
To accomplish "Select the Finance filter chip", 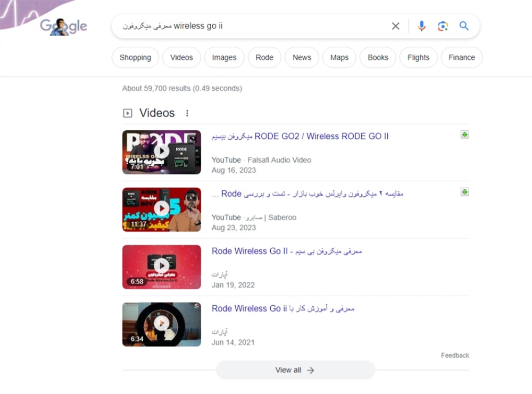I will (x=462, y=57).
